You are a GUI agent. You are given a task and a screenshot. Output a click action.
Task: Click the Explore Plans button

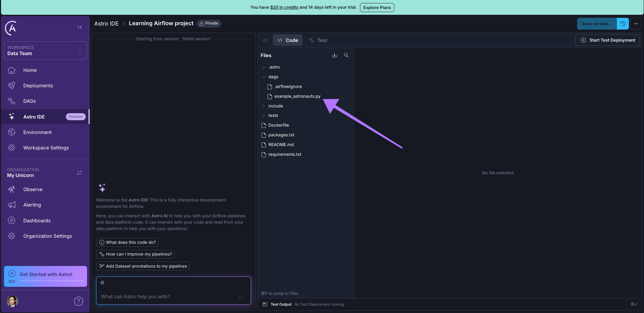tap(377, 7)
